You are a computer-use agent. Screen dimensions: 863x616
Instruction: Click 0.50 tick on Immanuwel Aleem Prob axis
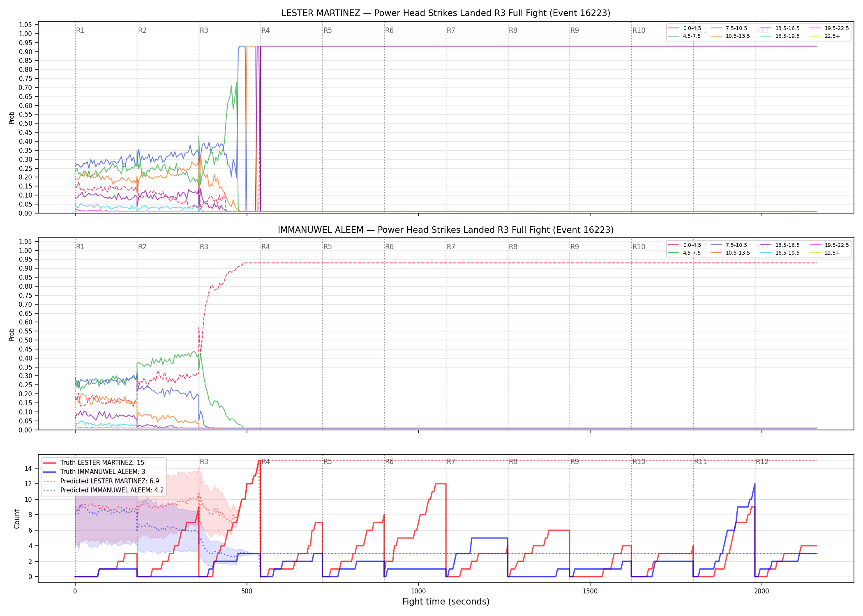pyautogui.click(x=25, y=340)
